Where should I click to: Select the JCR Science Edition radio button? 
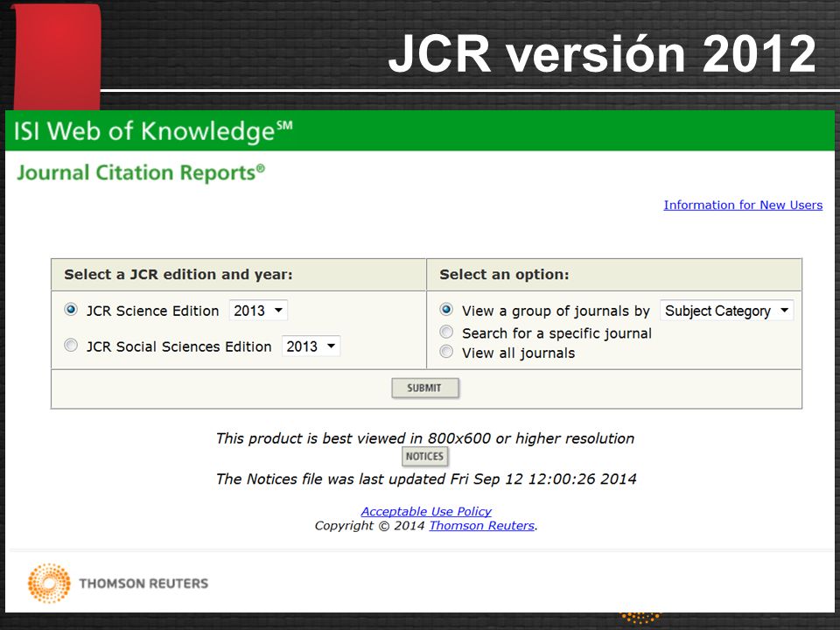point(71,310)
